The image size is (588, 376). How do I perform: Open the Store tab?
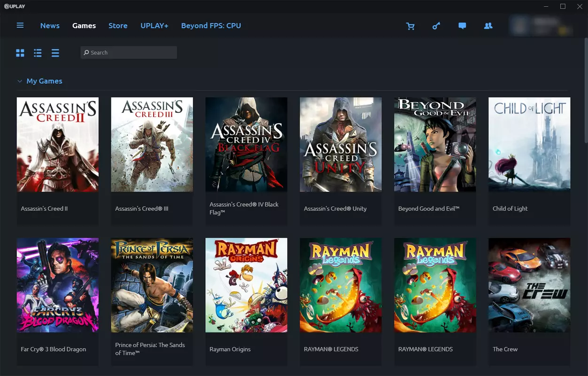[118, 26]
